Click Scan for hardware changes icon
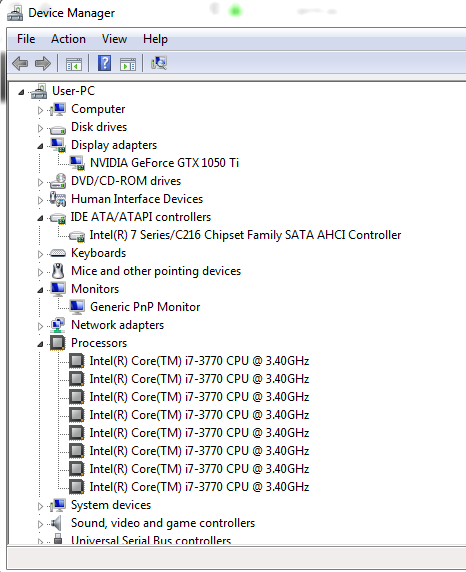The width and height of the screenshot is (466, 572). 159,63
